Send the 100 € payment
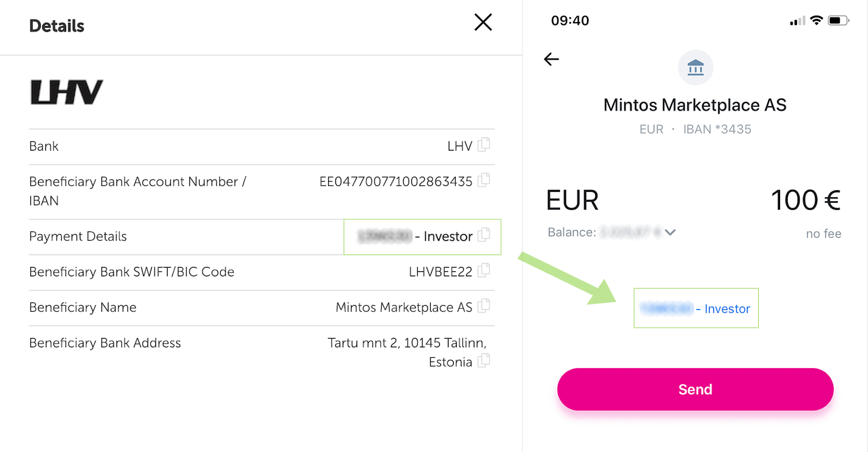This screenshot has height=452, width=868. 695,389
